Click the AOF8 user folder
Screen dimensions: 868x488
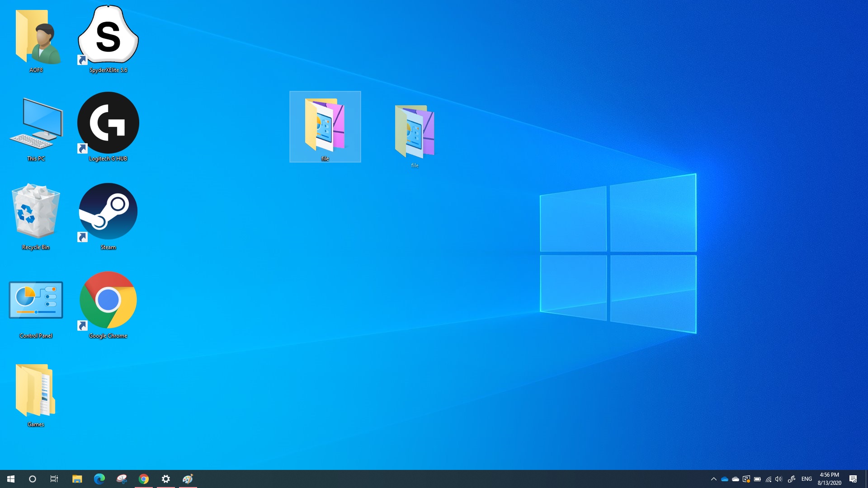point(36,37)
